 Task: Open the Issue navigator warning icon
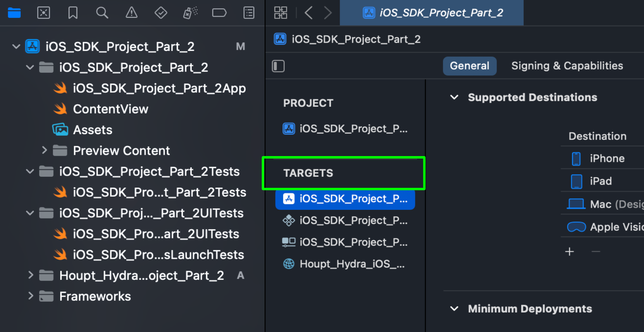coord(131,13)
